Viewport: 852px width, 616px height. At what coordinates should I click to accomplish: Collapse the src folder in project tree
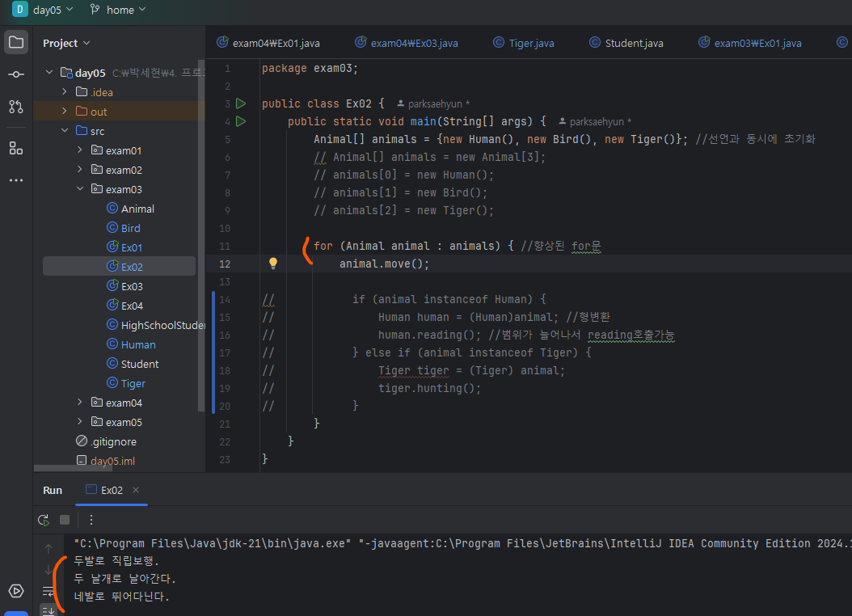point(65,131)
